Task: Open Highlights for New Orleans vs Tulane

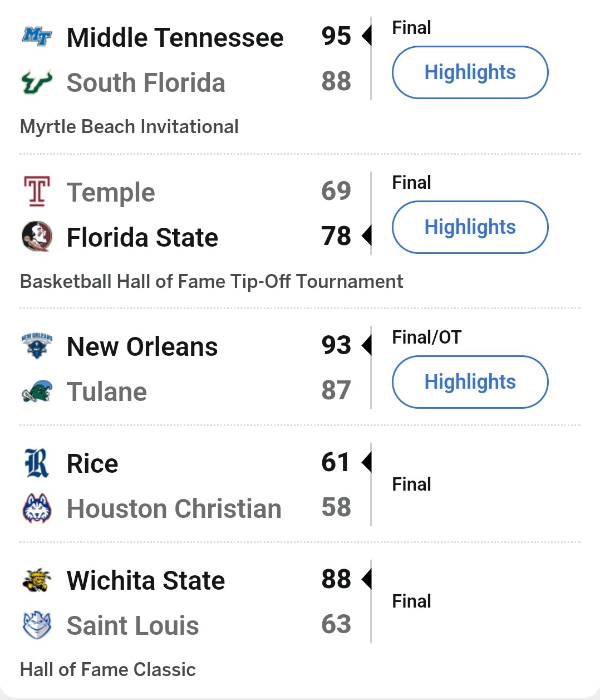Action: coord(470,382)
